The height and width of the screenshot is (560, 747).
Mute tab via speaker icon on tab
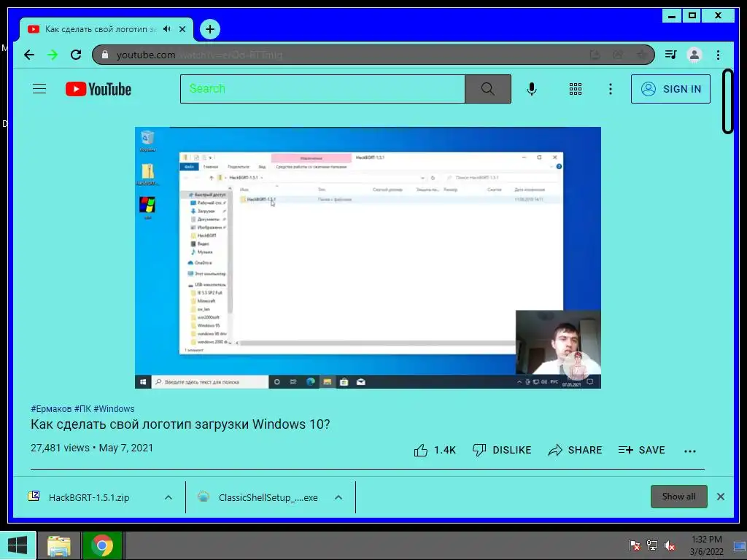pyautogui.click(x=167, y=29)
